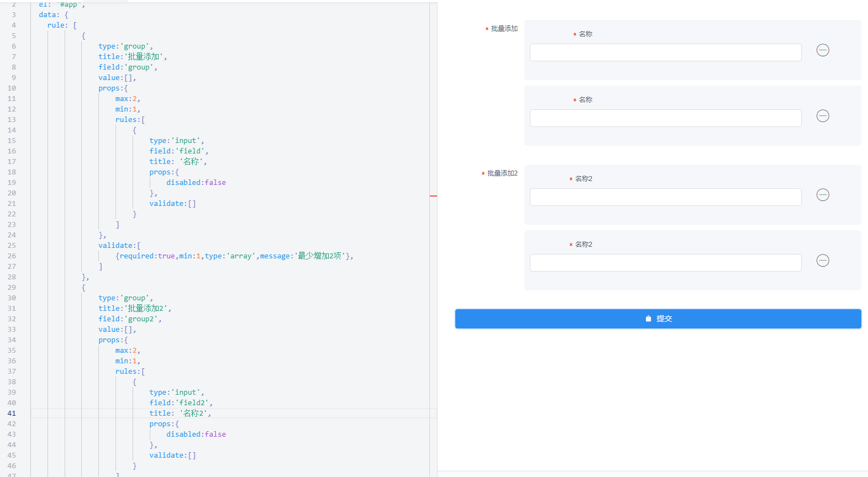
Task: Remove the first 名称2 row under 批量添加2
Action: (823, 195)
